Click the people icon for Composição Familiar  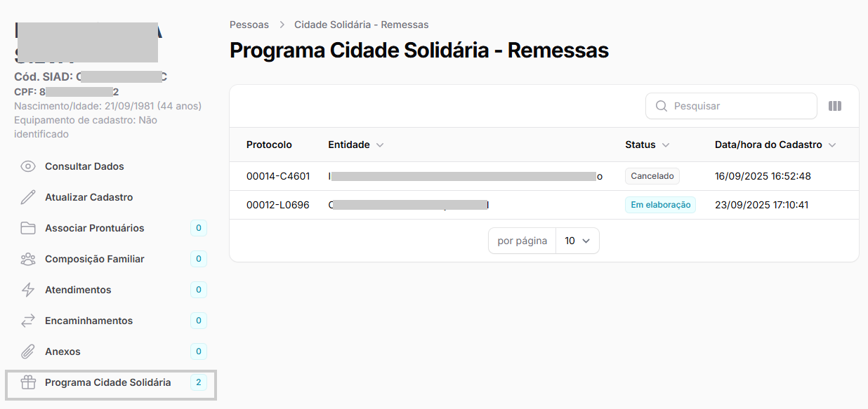click(28, 259)
